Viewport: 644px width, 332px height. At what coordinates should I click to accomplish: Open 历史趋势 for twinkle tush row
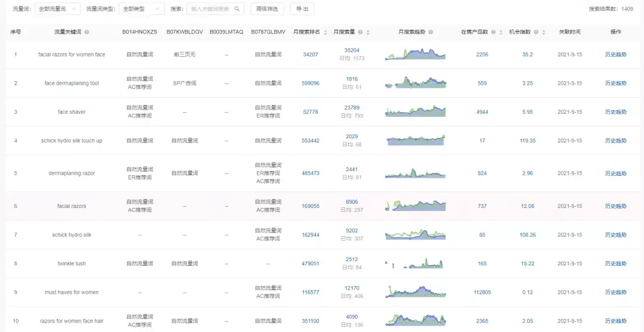615,263
